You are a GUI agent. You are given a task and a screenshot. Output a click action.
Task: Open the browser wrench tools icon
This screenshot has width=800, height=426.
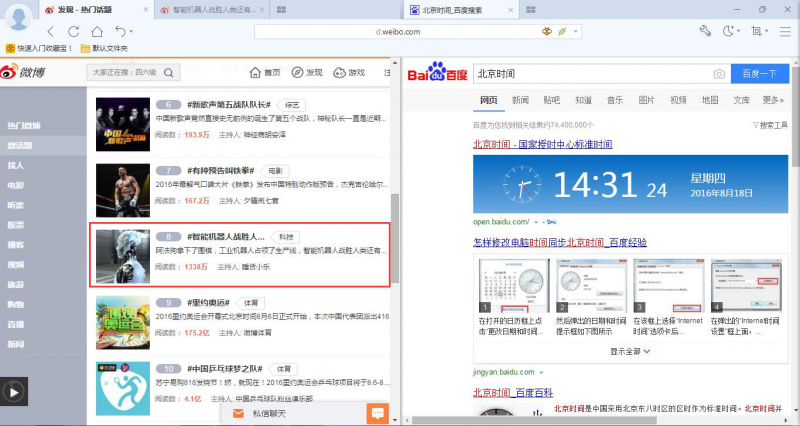pyautogui.click(x=705, y=31)
